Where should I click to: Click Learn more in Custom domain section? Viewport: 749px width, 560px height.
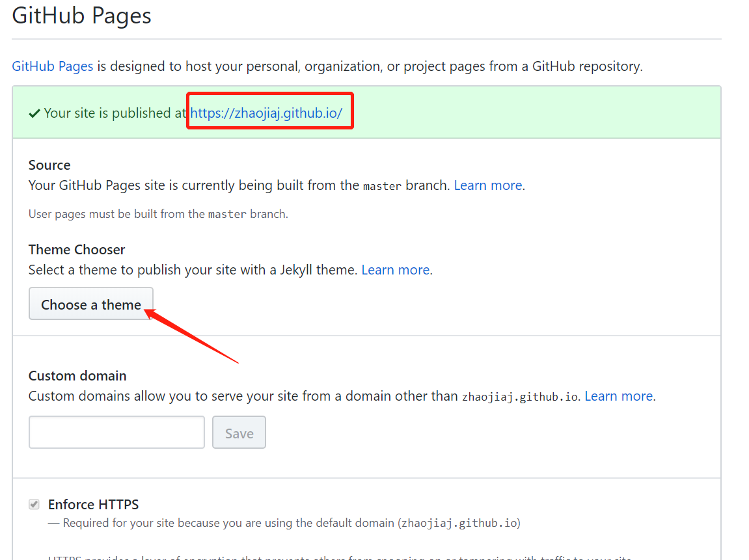pos(619,395)
